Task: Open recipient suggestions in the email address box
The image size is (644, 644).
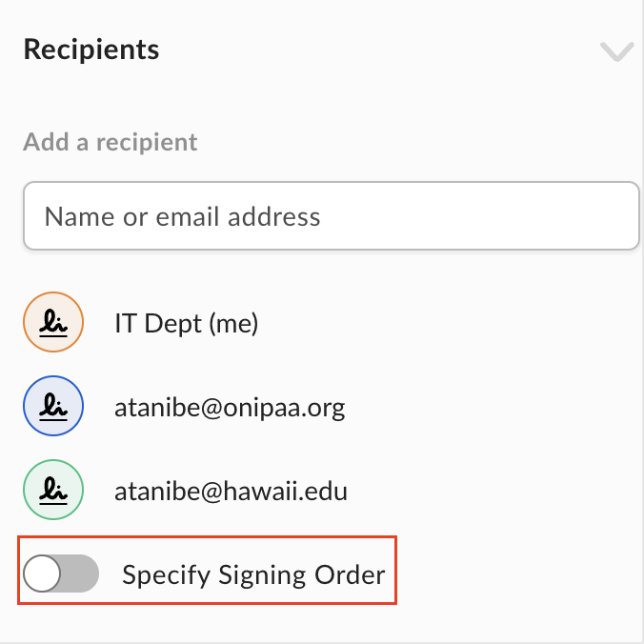Action: pos(332,215)
